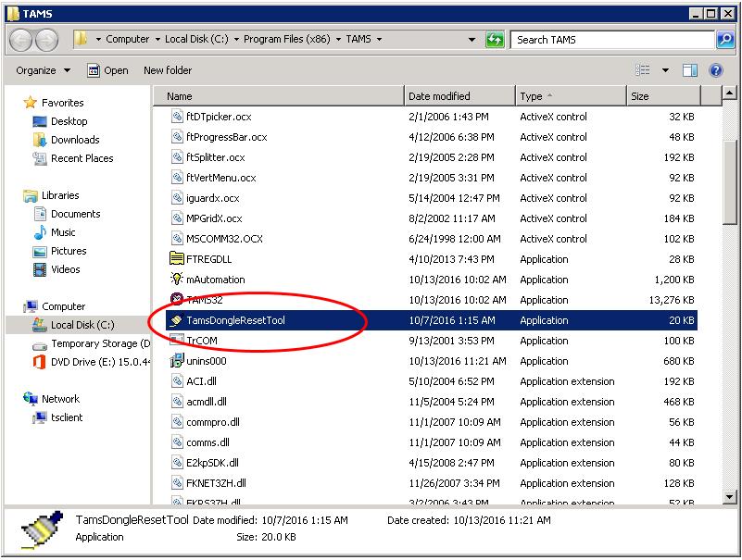Viewport: 742px width, 560px height.
Task: Sort by the Date modified column
Action: [x=460, y=96]
